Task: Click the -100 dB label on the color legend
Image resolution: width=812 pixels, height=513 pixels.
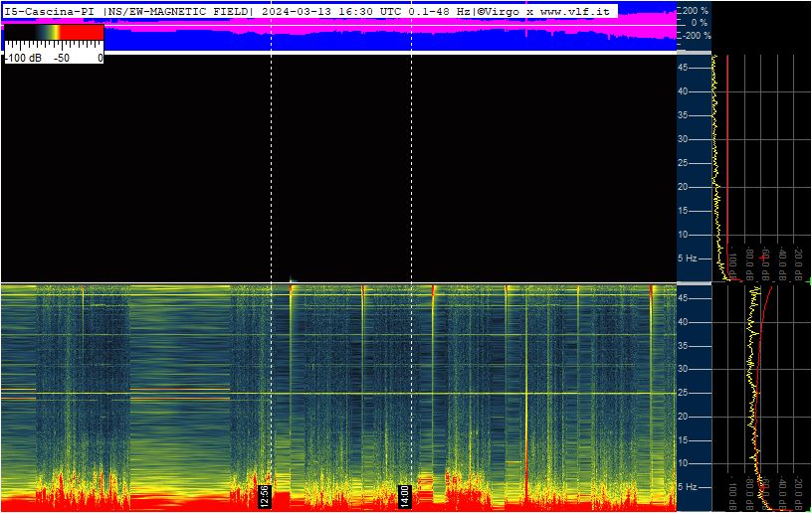Action: click(x=23, y=58)
